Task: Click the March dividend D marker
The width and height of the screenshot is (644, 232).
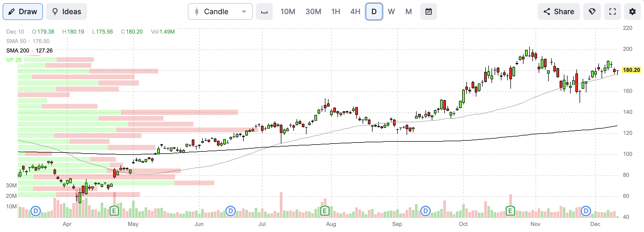Action: [x=36, y=211]
